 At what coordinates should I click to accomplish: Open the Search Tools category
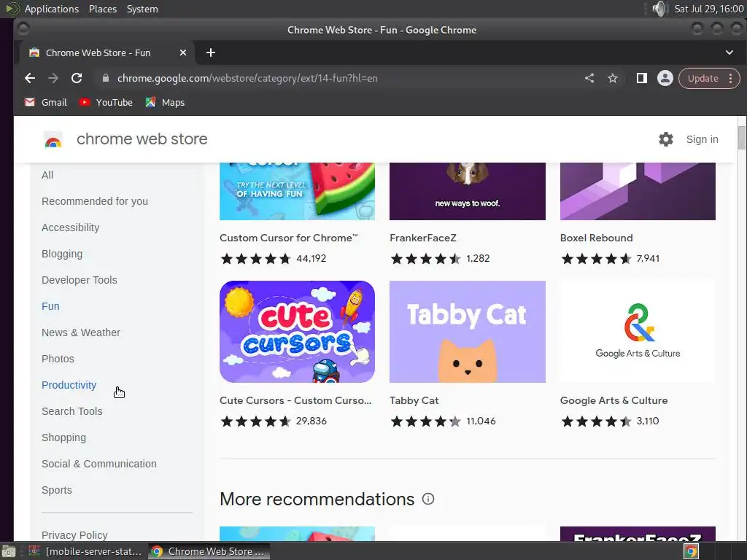click(x=72, y=411)
